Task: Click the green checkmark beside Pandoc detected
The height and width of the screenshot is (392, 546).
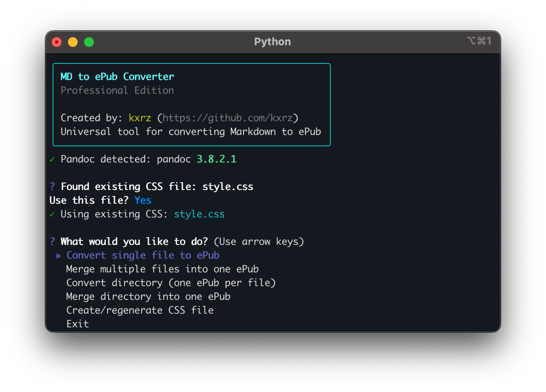Action: tap(52, 160)
